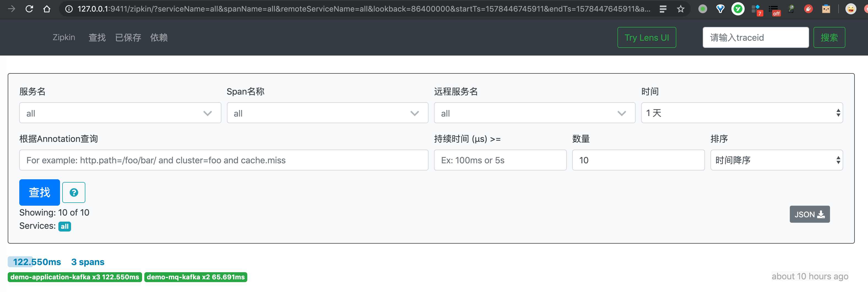Screen dimensions: 868x292
Task: Reload the Zipkin page
Action: (x=29, y=9)
